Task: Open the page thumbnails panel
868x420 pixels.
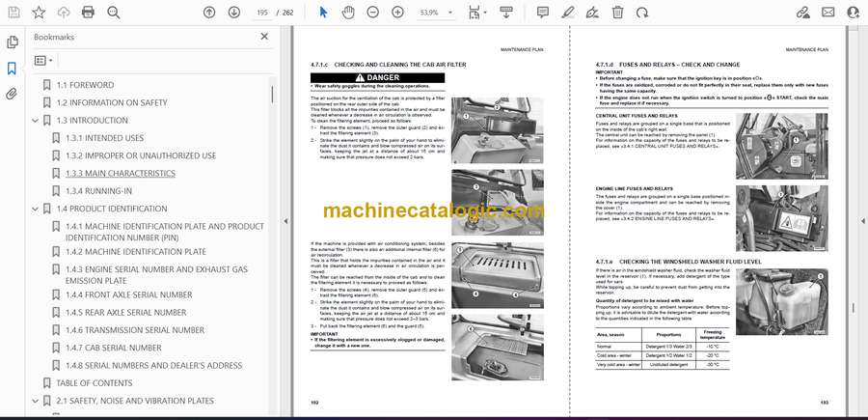Action: (12, 42)
